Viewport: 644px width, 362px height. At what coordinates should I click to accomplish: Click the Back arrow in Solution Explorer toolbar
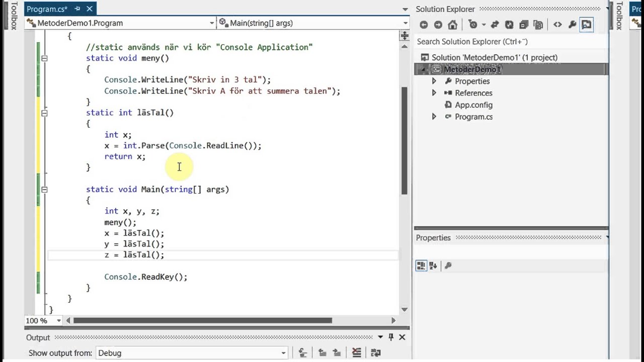[x=424, y=25]
